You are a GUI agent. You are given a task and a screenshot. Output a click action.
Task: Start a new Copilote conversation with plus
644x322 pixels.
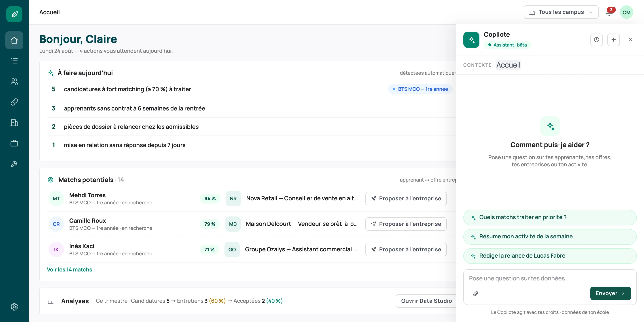pyautogui.click(x=614, y=40)
